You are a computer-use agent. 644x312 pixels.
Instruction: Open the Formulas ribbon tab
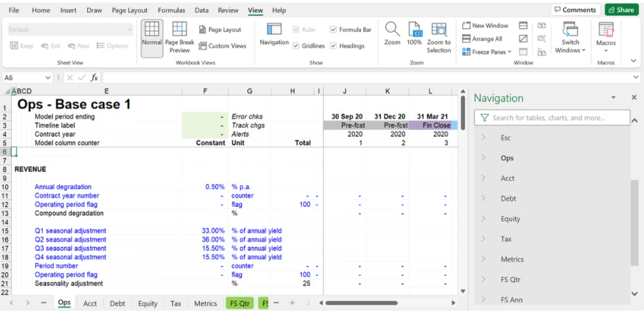pos(172,10)
